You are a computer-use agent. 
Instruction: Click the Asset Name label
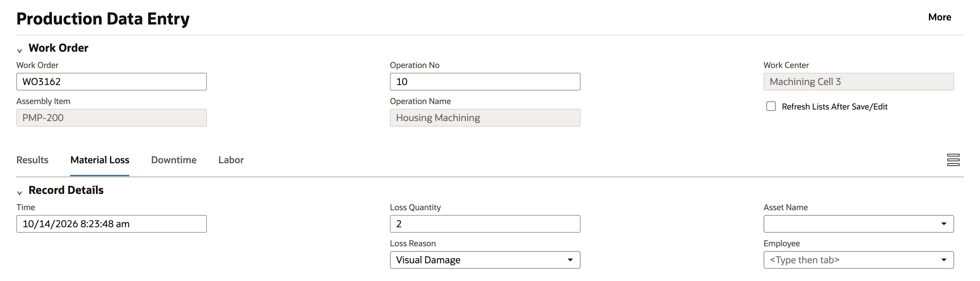(x=786, y=207)
